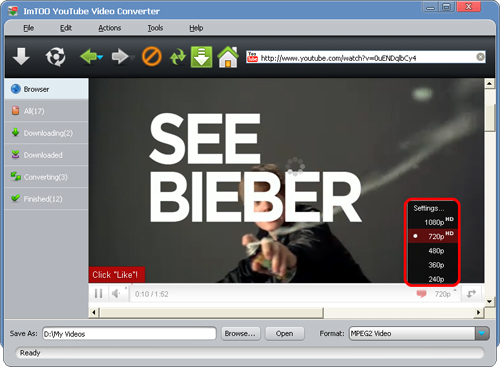Screen dimensions: 500x367
Task: Click the white download arrow toolbar icon
Action: point(21,56)
